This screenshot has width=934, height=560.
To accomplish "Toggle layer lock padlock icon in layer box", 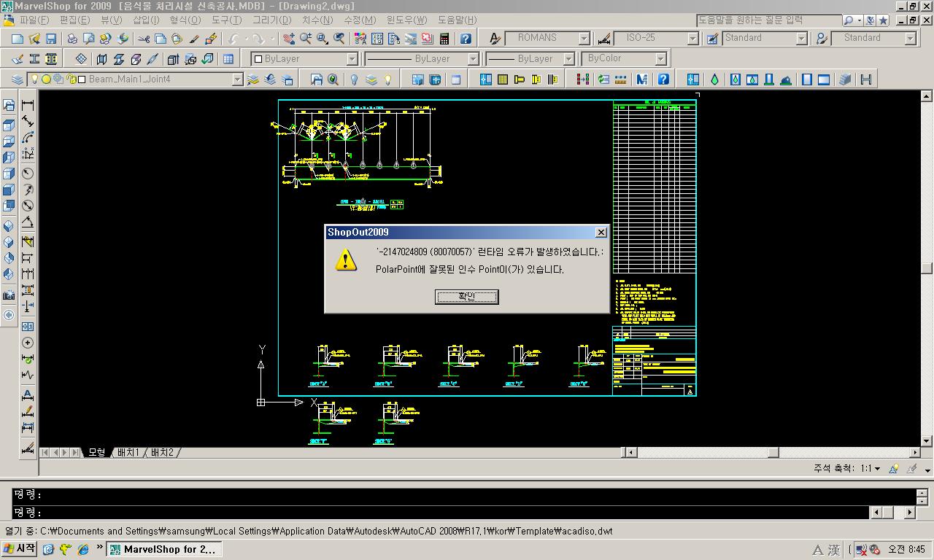I will coord(71,79).
